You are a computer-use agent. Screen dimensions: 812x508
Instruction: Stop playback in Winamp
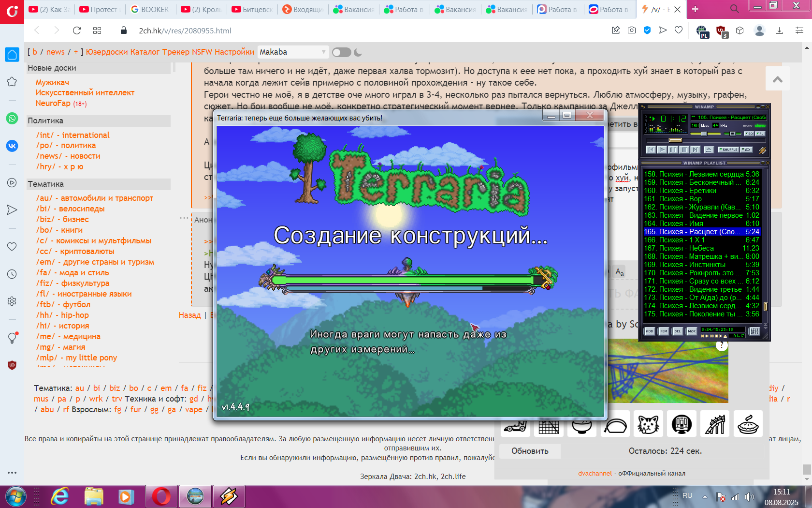[x=684, y=149]
